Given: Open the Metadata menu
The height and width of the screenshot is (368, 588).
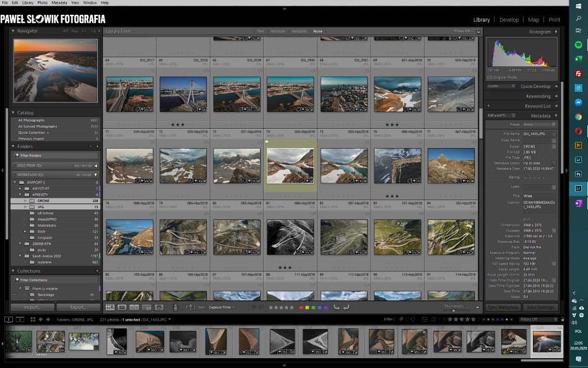Looking at the screenshot, I should pos(59,2).
